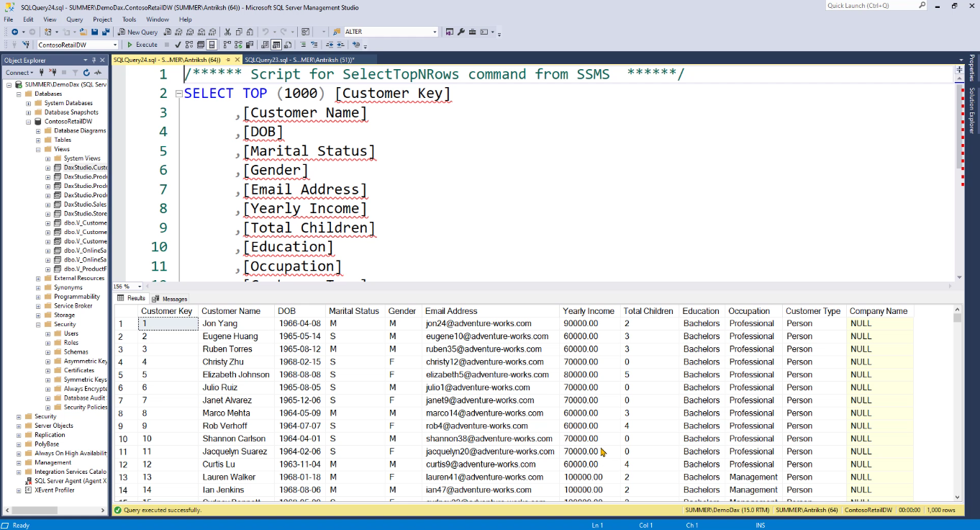Viewport: 980px width, 530px height.
Task: Open Activity Monitor icon in Object Explorer
Action: [97, 72]
